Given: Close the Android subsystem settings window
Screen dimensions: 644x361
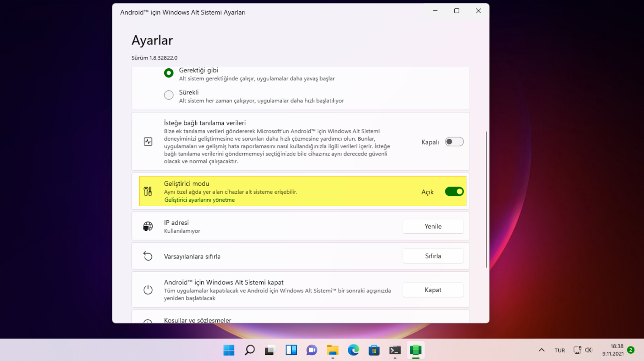Looking at the screenshot, I should pyautogui.click(x=479, y=11).
